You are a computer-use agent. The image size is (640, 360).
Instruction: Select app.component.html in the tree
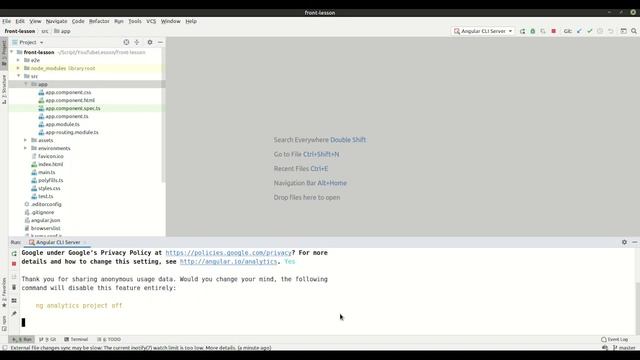point(70,100)
